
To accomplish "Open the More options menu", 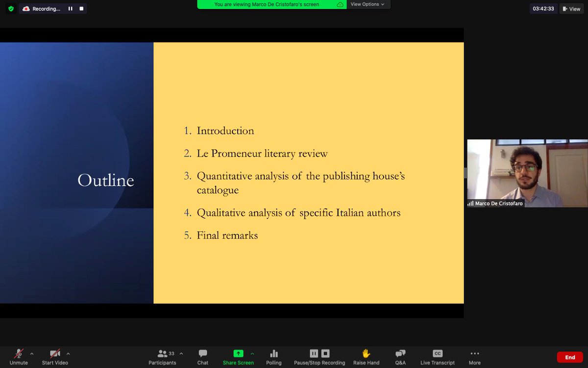I will (474, 357).
